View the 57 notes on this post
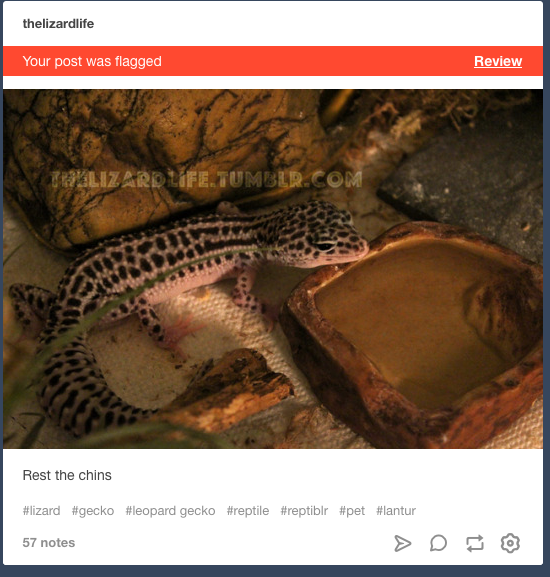This screenshot has width=550, height=577. (x=49, y=542)
